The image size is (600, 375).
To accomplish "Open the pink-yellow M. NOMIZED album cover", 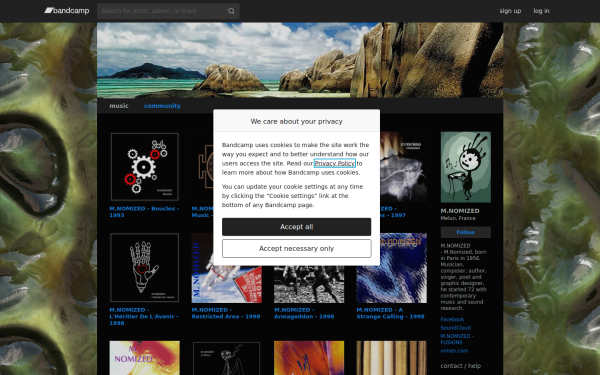I will pos(144,358).
